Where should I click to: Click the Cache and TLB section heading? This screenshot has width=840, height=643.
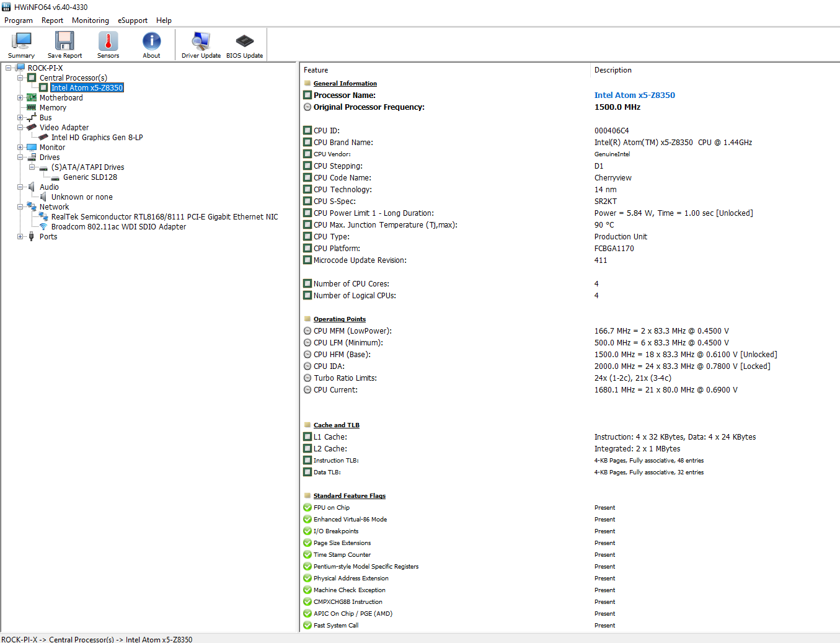click(x=337, y=425)
